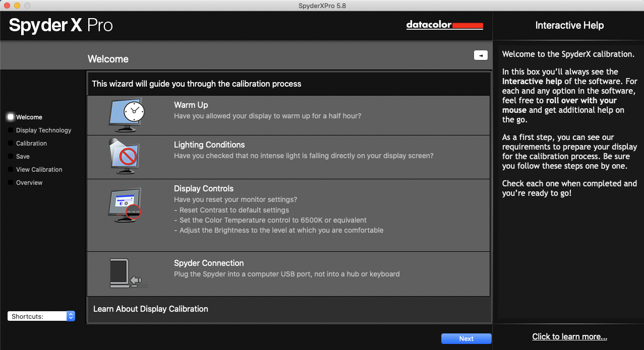Click 'Welcome to the SpyderX calibration.' help text
The image size is (644, 350).
[x=567, y=54]
